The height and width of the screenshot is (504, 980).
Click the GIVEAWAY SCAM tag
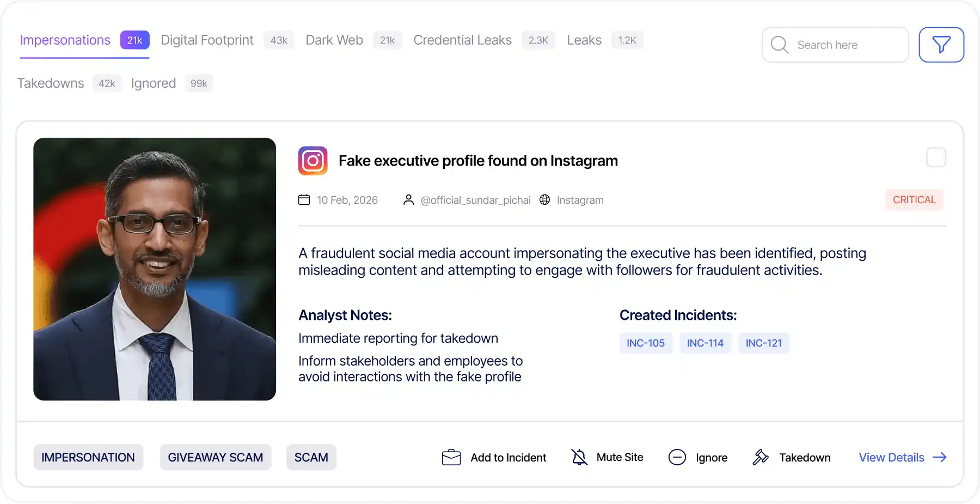point(215,457)
